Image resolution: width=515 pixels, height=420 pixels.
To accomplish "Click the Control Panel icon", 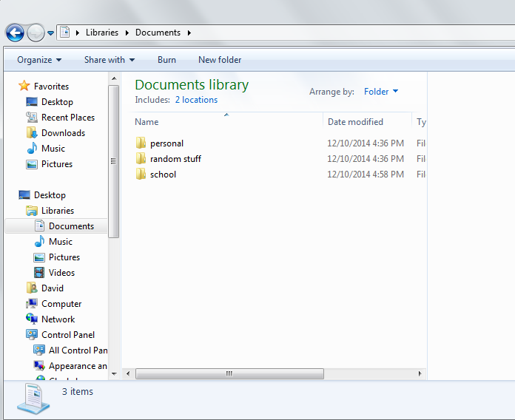I will 32,334.
